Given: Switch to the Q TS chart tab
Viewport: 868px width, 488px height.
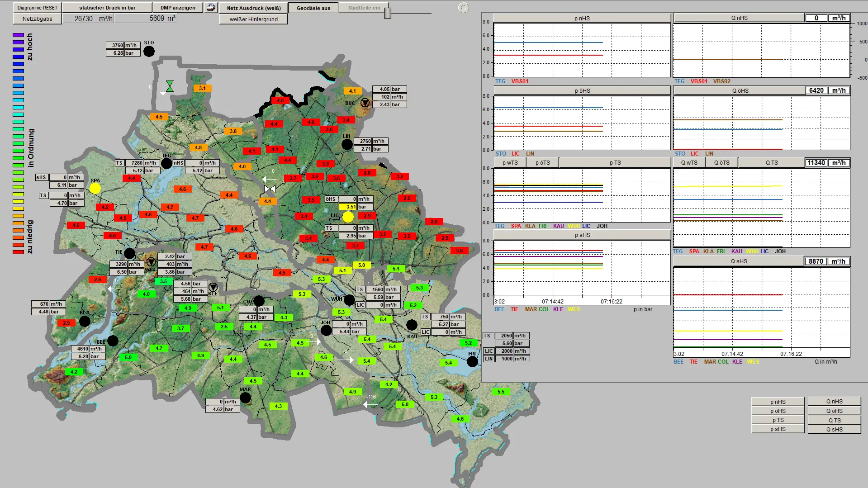Looking at the screenshot, I should click(772, 163).
